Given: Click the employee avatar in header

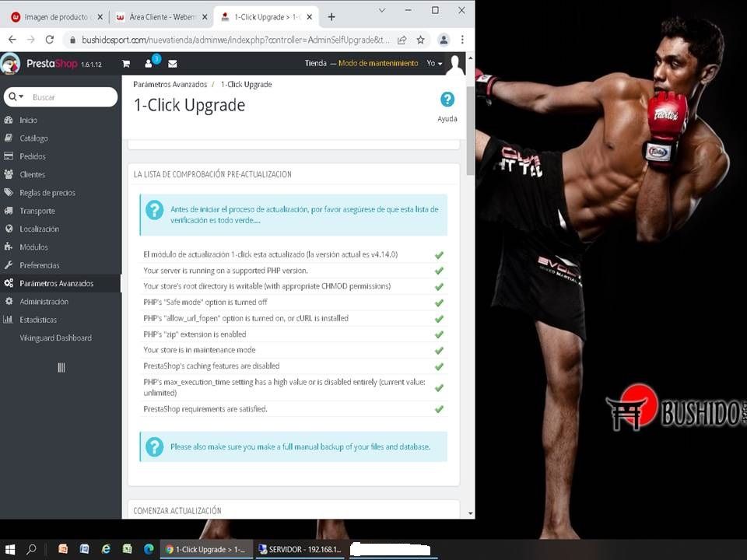Looking at the screenshot, I should 455,64.
